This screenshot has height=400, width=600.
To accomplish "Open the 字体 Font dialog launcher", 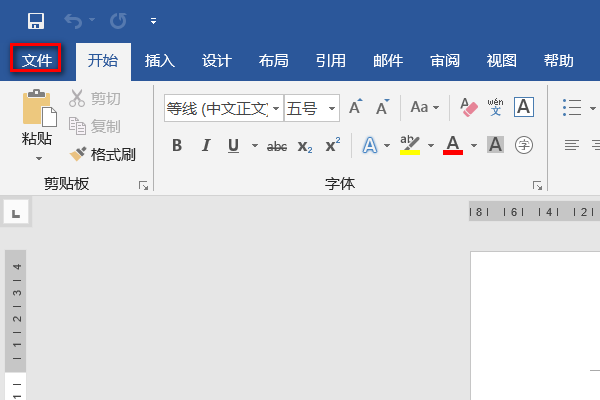I will 537,186.
